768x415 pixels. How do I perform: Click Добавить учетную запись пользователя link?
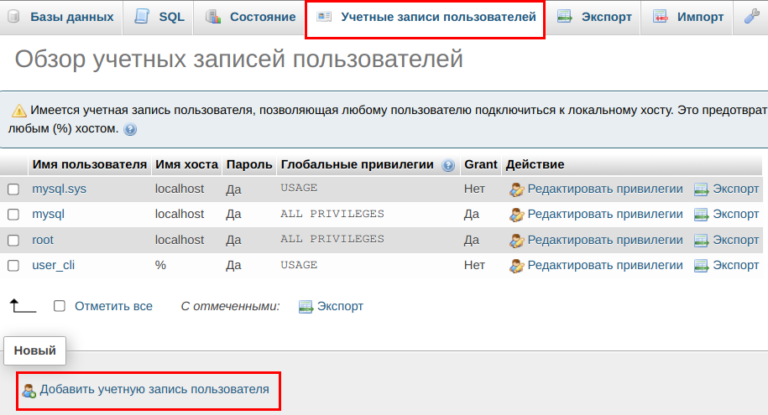pos(154,390)
